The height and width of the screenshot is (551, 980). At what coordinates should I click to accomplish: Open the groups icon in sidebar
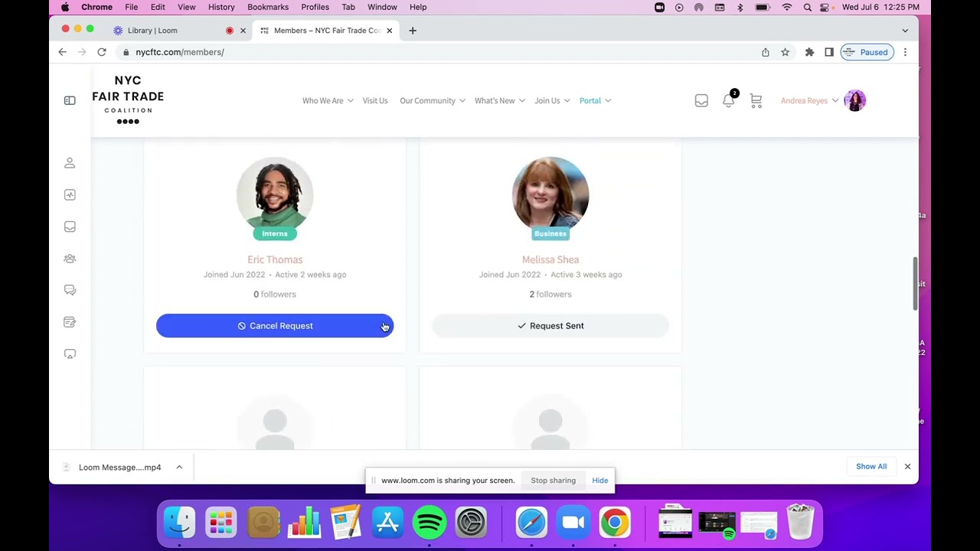pyautogui.click(x=70, y=259)
